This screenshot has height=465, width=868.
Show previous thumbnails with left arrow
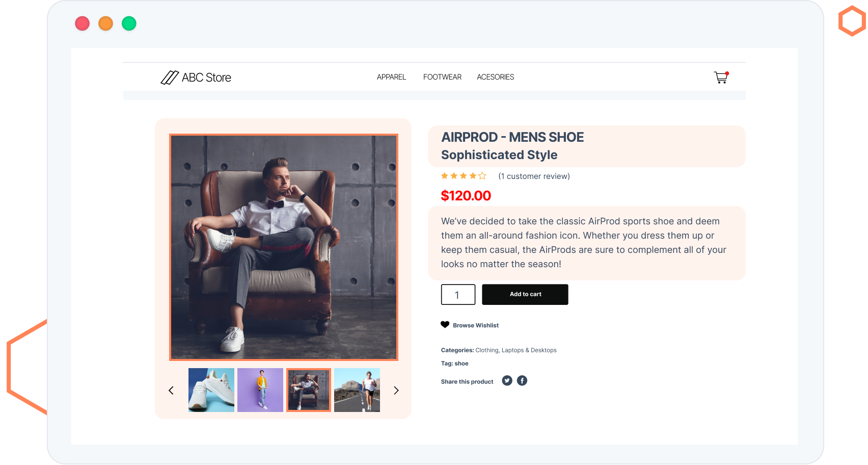[171, 391]
